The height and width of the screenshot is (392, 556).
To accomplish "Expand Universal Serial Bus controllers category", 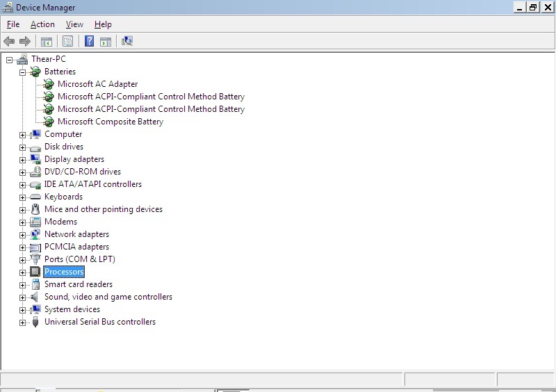I will [x=22, y=322].
